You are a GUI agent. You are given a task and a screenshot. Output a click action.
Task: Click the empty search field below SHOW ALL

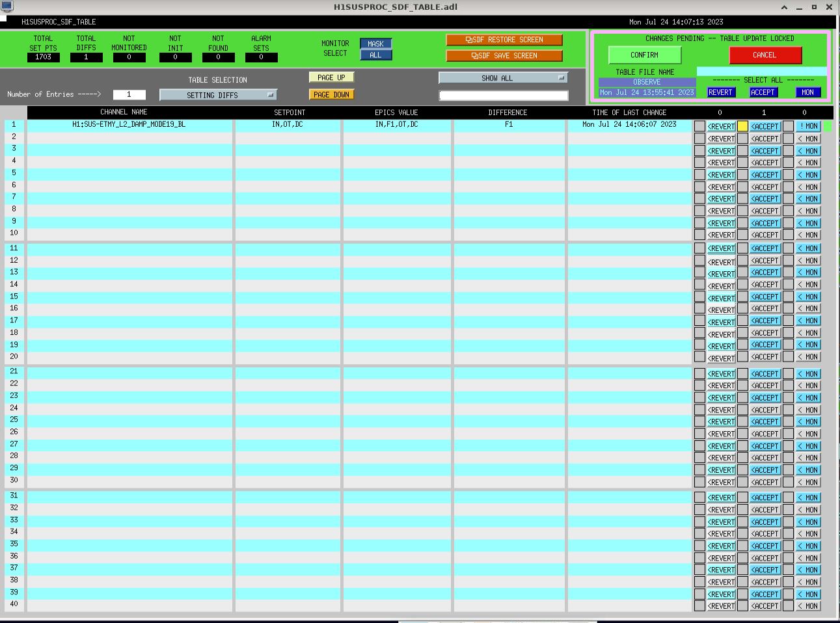pos(503,96)
